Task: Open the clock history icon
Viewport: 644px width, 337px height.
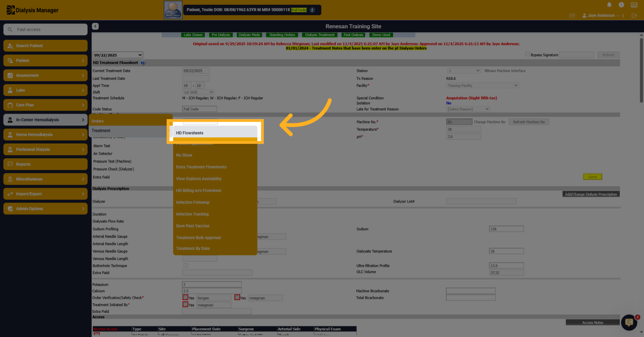Action: point(621,5)
